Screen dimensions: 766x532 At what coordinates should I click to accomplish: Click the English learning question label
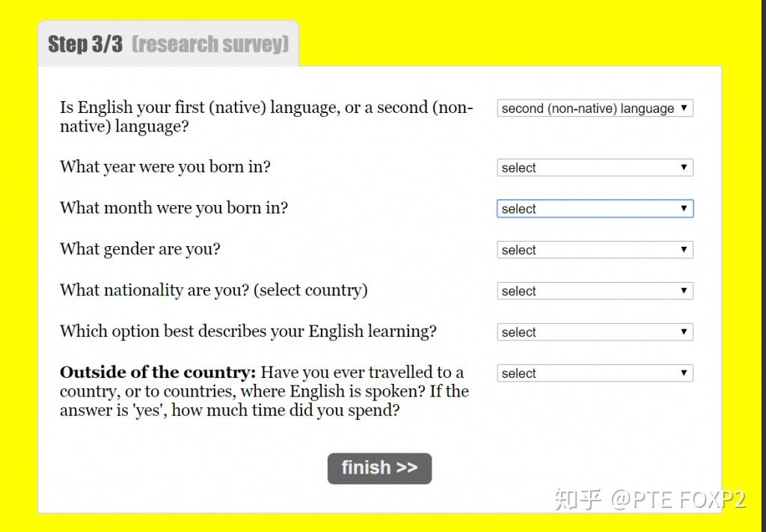(x=248, y=331)
